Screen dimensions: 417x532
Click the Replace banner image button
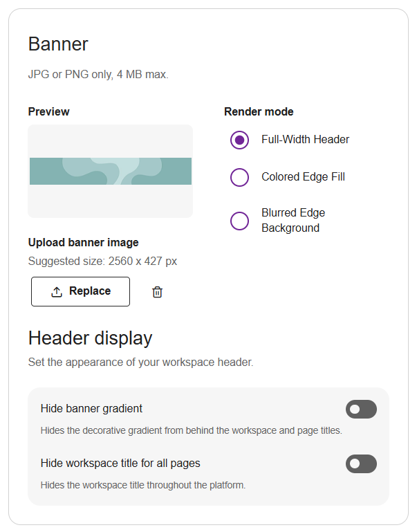(x=80, y=291)
